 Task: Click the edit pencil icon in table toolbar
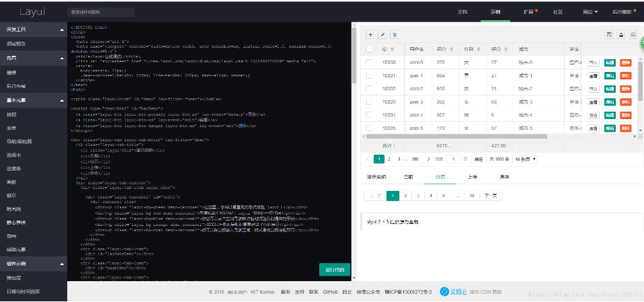coord(383,35)
